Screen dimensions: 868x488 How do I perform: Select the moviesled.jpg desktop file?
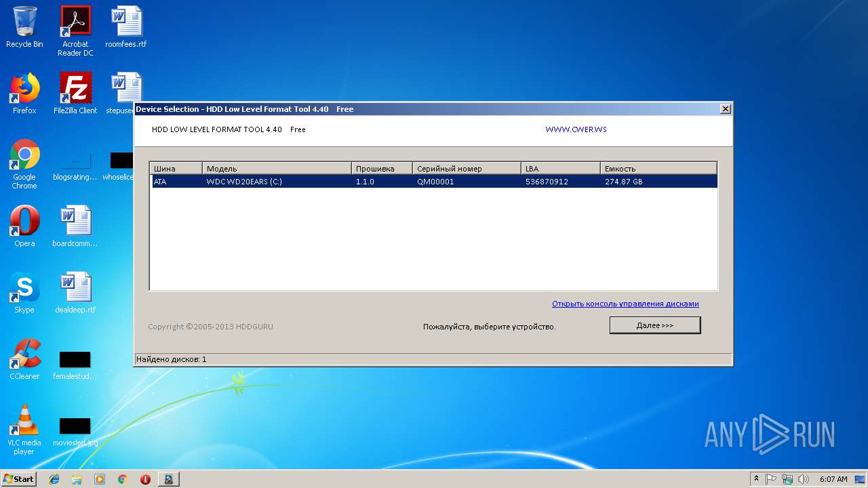click(x=75, y=431)
